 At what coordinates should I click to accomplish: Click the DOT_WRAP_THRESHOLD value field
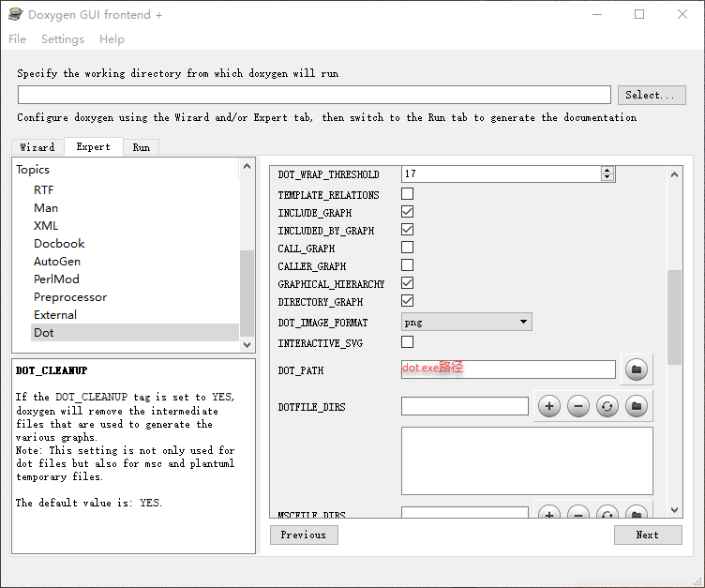click(501, 173)
